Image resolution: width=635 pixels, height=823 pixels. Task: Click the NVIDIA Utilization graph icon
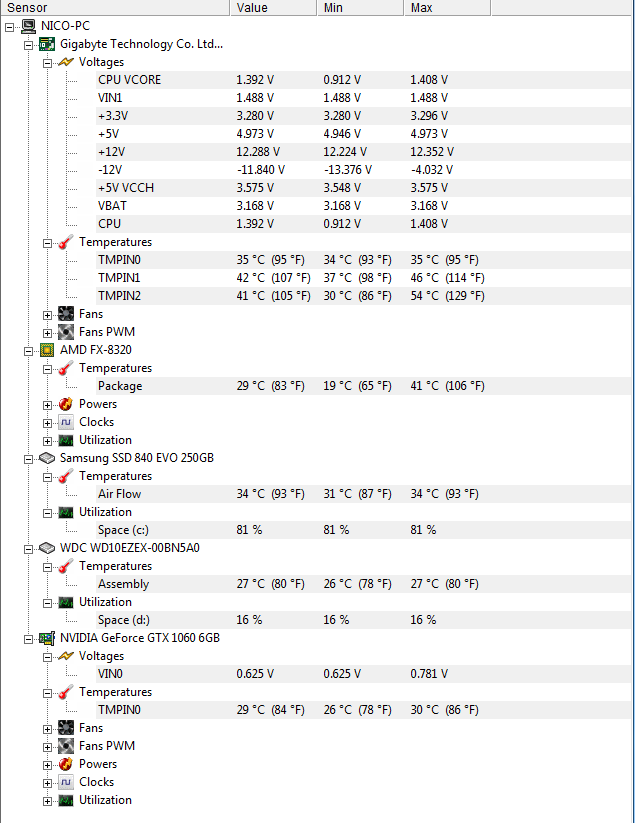(66, 800)
